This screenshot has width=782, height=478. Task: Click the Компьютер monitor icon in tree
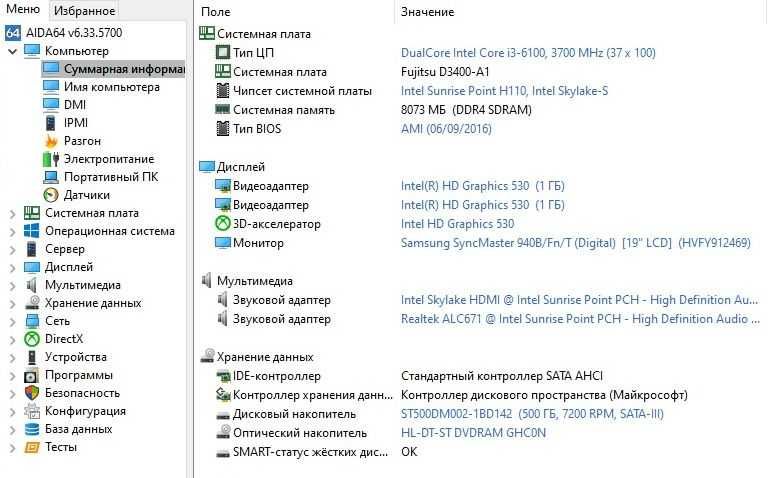32,51
